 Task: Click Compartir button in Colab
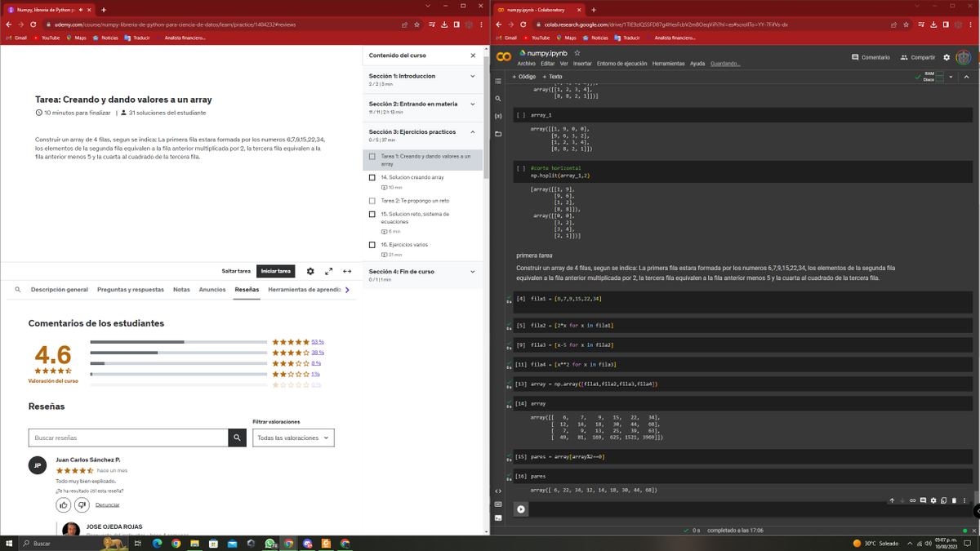(918, 57)
